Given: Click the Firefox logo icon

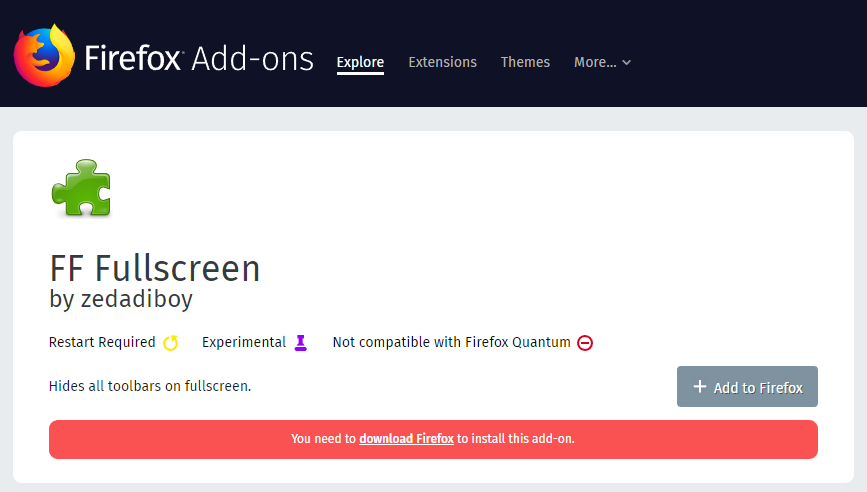Looking at the screenshot, I should (44, 55).
